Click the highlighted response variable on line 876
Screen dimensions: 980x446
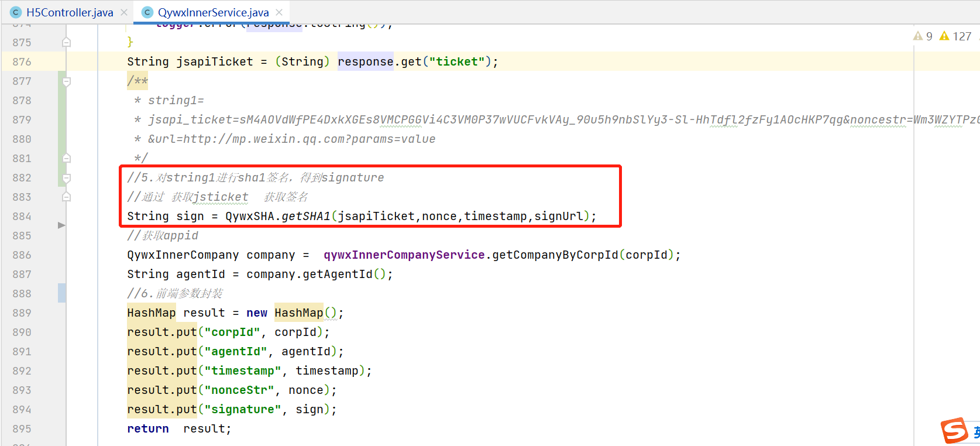pos(366,61)
